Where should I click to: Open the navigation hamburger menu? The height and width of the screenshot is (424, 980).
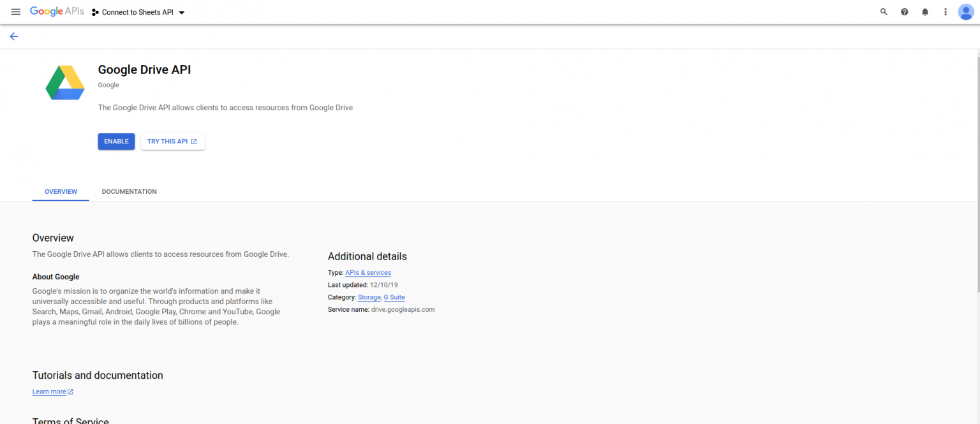pyautogui.click(x=16, y=11)
